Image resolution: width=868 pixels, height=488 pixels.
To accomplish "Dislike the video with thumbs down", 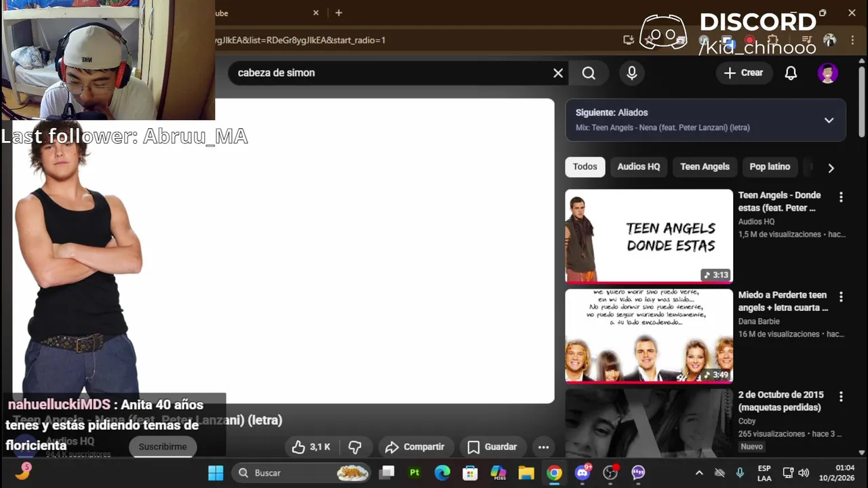I will click(355, 447).
